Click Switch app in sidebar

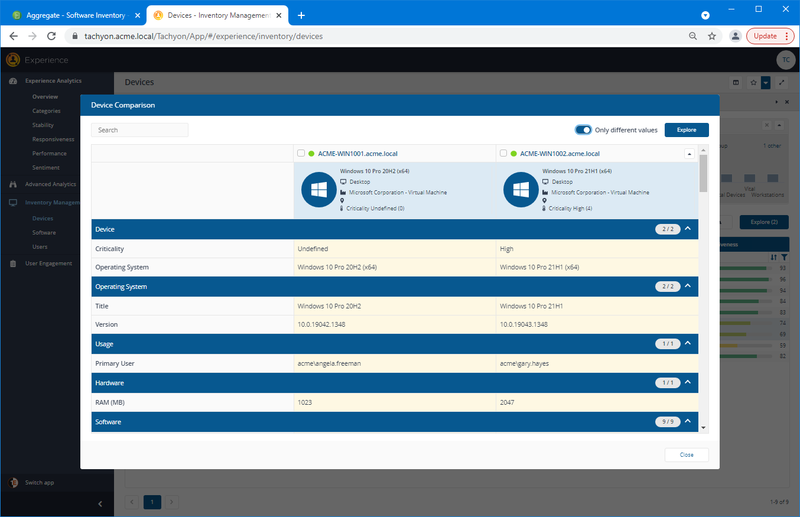39,482
